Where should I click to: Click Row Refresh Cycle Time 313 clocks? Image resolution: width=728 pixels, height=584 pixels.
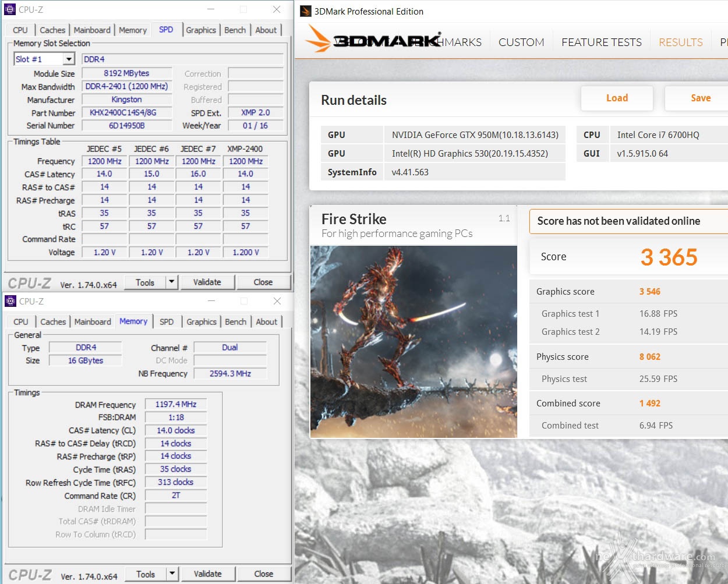click(x=176, y=482)
